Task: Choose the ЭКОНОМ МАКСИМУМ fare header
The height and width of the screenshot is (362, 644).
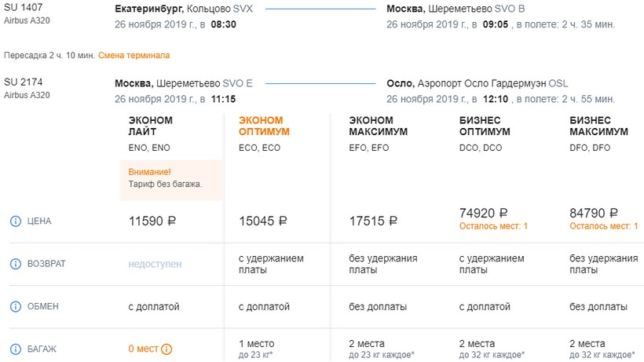Action: point(379,126)
